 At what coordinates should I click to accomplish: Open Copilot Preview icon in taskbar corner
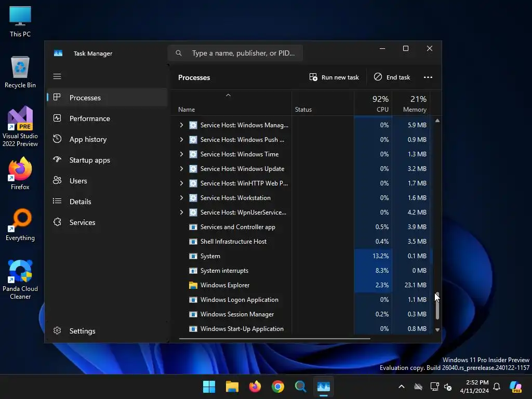(516, 387)
